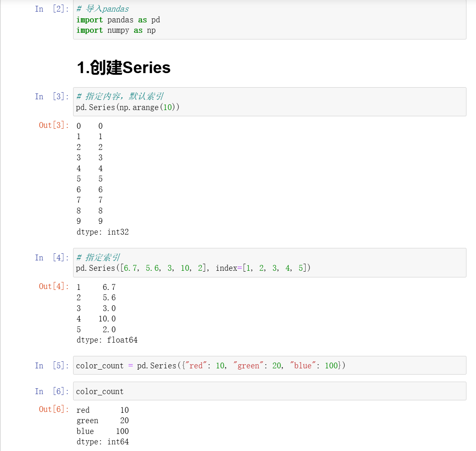Click the Out[3] row '0 0'
The height and width of the screenshot is (451, 476).
click(x=90, y=126)
